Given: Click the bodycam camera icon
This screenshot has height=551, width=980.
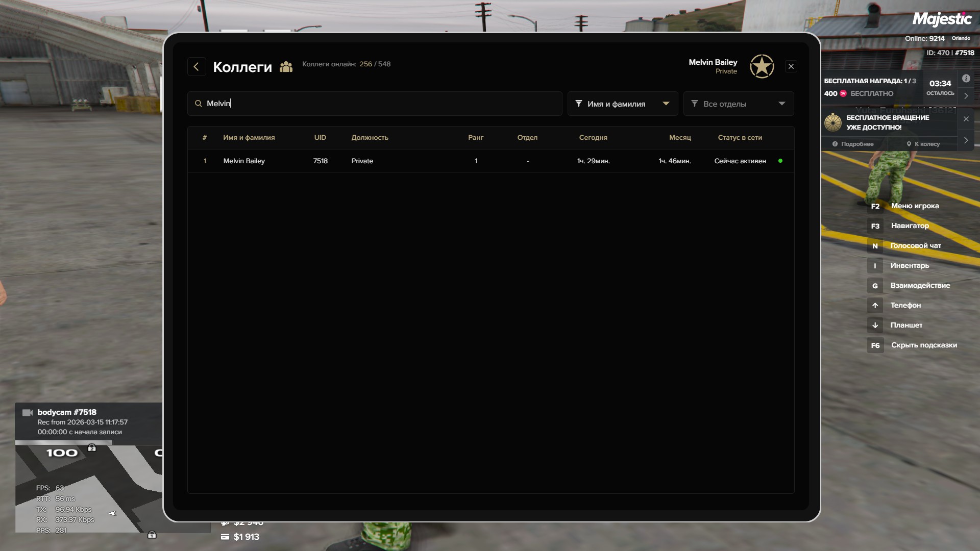Looking at the screenshot, I should 28,413.
